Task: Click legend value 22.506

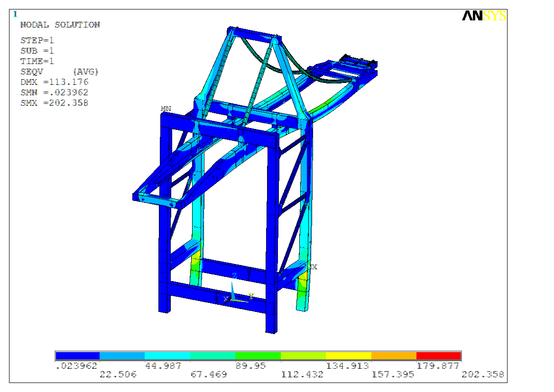Action: tap(118, 374)
